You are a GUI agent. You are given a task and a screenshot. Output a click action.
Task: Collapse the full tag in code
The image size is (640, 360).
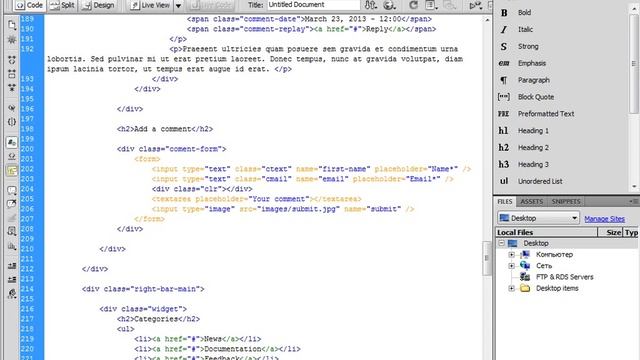click(x=12, y=60)
